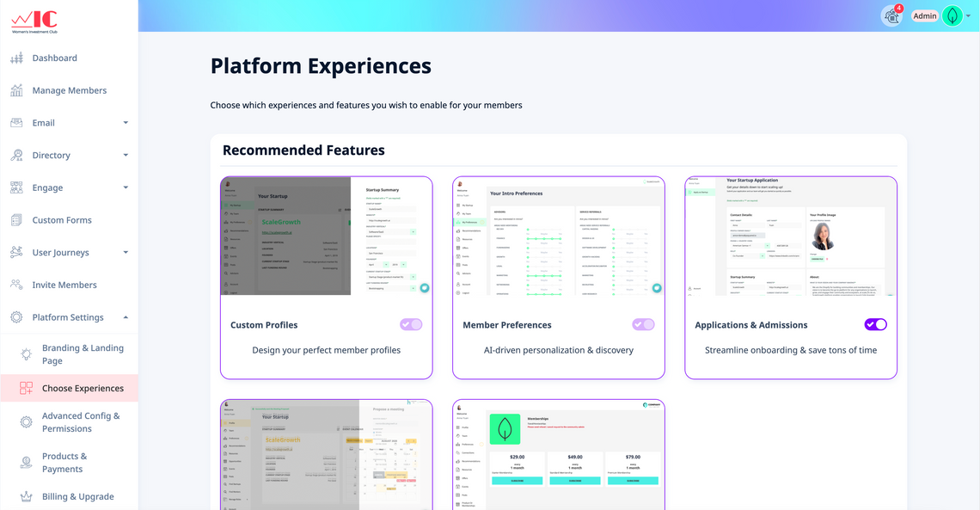980x510 pixels.
Task: Expand the Directory menu arrow
Action: (126, 156)
